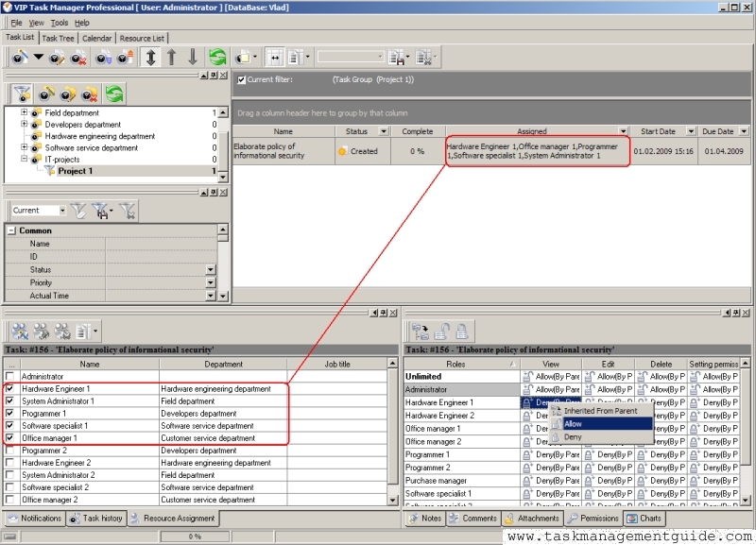Sort tasks by the Name column header
The height and width of the screenshot is (545, 756).
pos(283,131)
